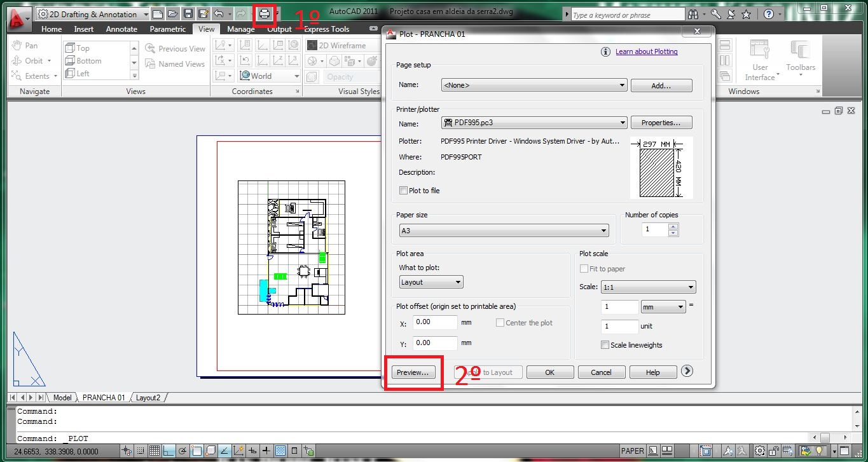Enable the Plot to file checkbox
868x462 pixels.
point(404,190)
